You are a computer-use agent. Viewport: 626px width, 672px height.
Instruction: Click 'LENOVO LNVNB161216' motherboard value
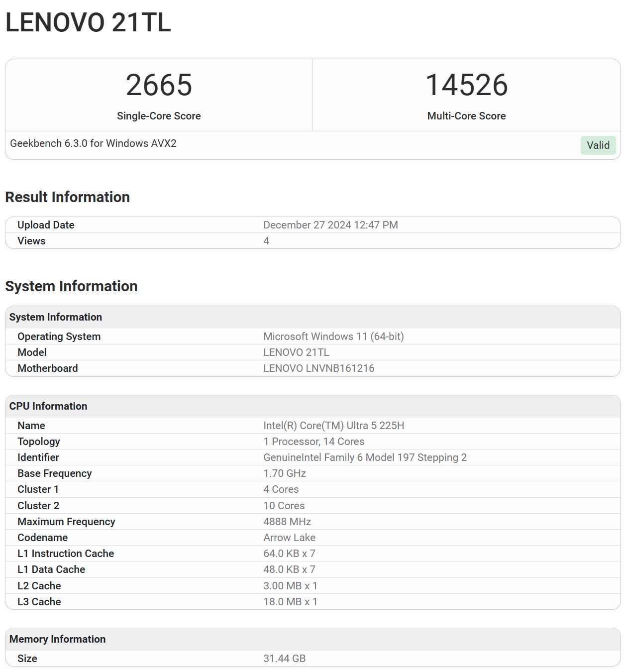click(x=319, y=368)
